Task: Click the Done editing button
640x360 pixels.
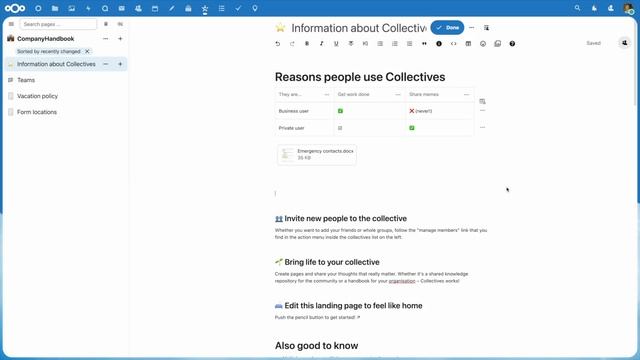Action: pyautogui.click(x=447, y=28)
